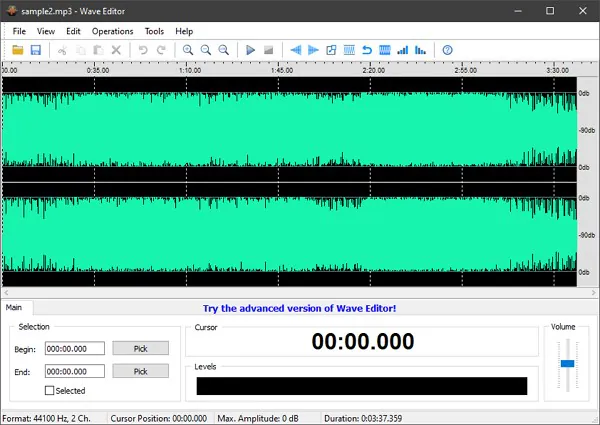The height and width of the screenshot is (425, 600).
Task: Click the right-pointing blue waveform arrow icon
Action: (313, 50)
